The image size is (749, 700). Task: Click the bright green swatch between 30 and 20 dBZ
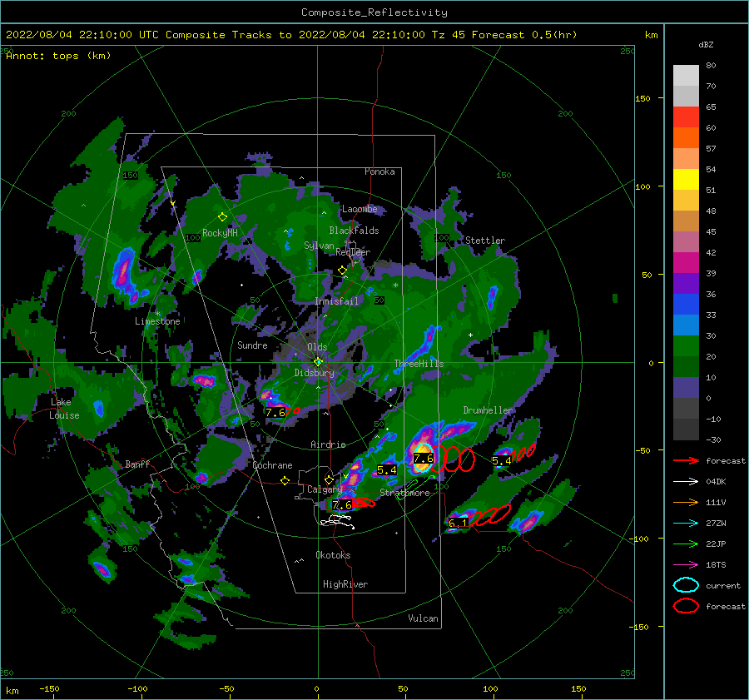[x=686, y=346]
